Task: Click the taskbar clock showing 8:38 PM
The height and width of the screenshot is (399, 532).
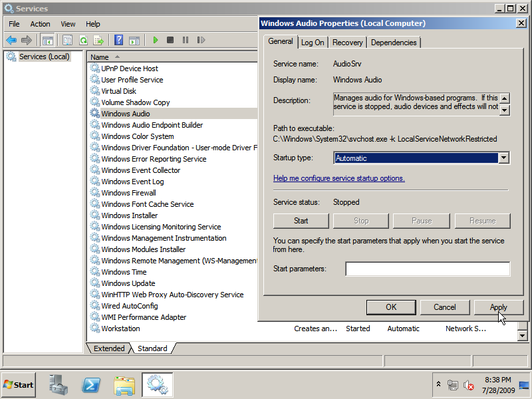Action: (x=497, y=385)
